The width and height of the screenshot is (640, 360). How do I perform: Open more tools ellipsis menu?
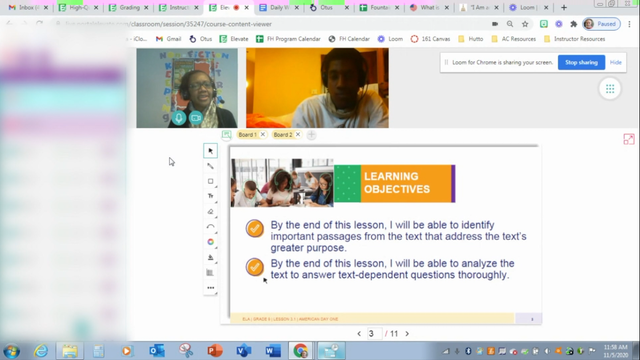[x=211, y=288]
